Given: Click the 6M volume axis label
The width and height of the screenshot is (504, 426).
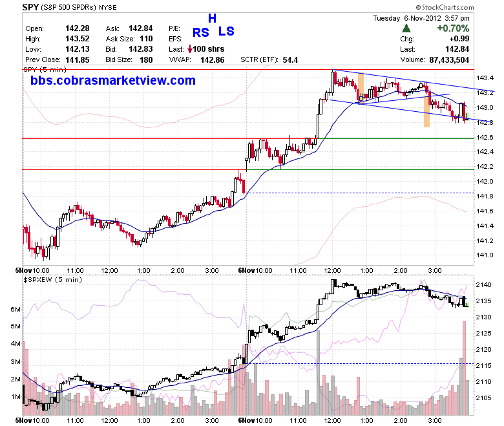Looking at the screenshot, I should click(x=16, y=309).
